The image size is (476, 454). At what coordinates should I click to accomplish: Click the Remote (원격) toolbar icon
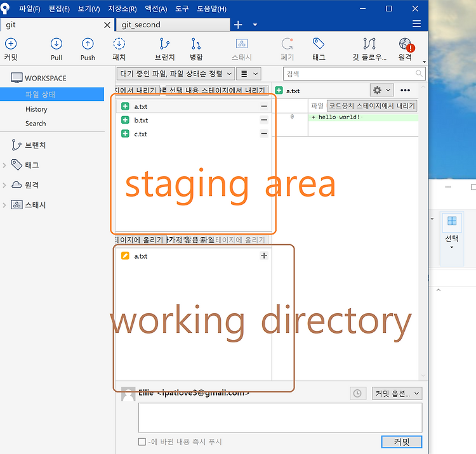(406, 44)
